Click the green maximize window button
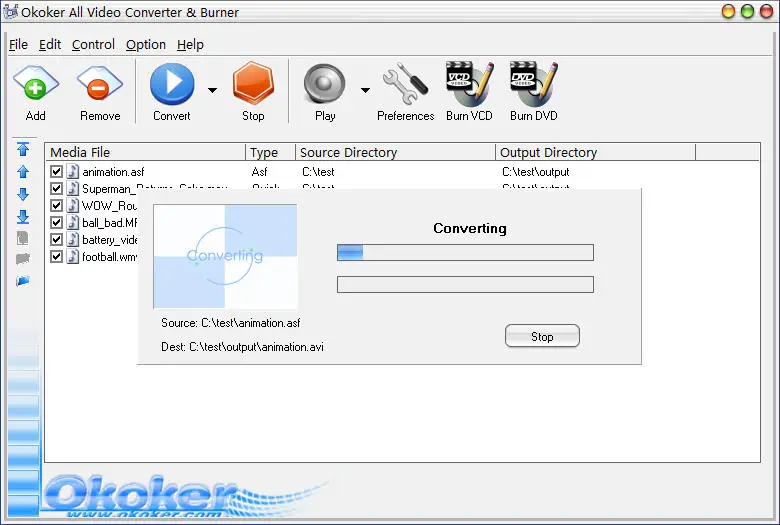780x525 pixels. 747,11
